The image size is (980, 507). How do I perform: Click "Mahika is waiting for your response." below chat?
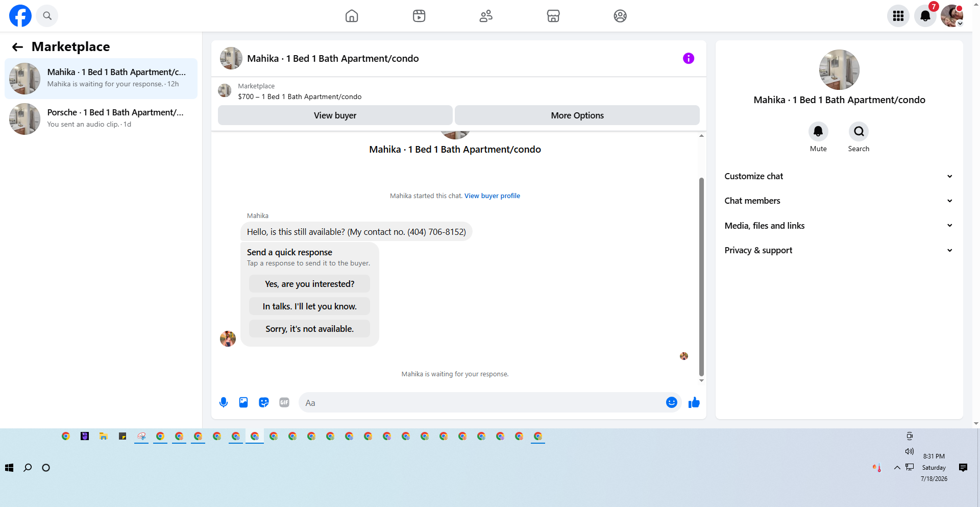pos(455,374)
